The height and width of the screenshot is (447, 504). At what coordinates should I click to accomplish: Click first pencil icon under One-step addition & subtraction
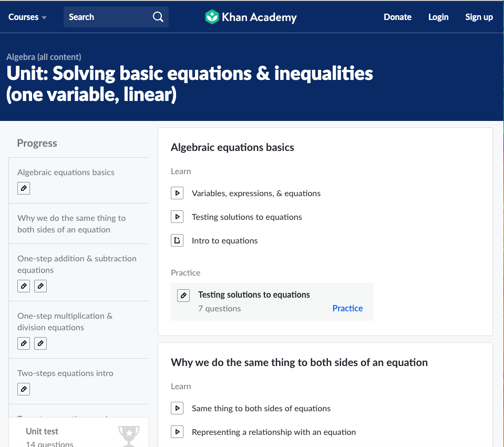pos(24,286)
